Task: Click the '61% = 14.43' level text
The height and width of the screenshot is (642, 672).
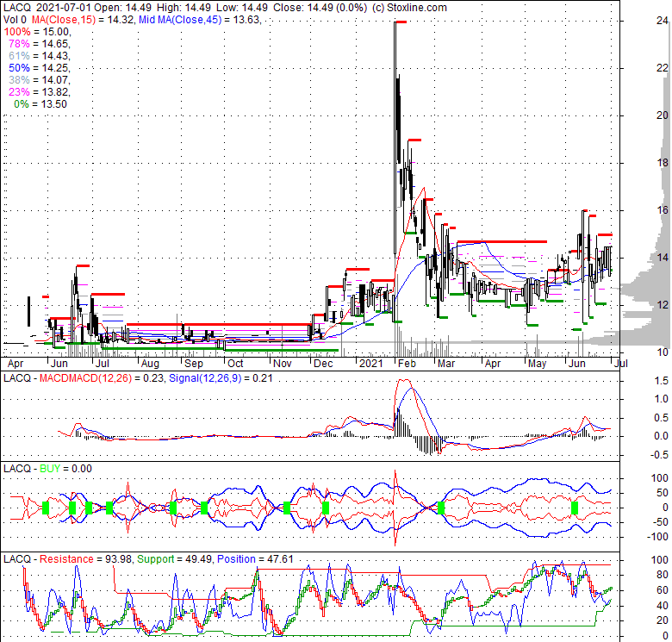Action: pyautogui.click(x=39, y=56)
